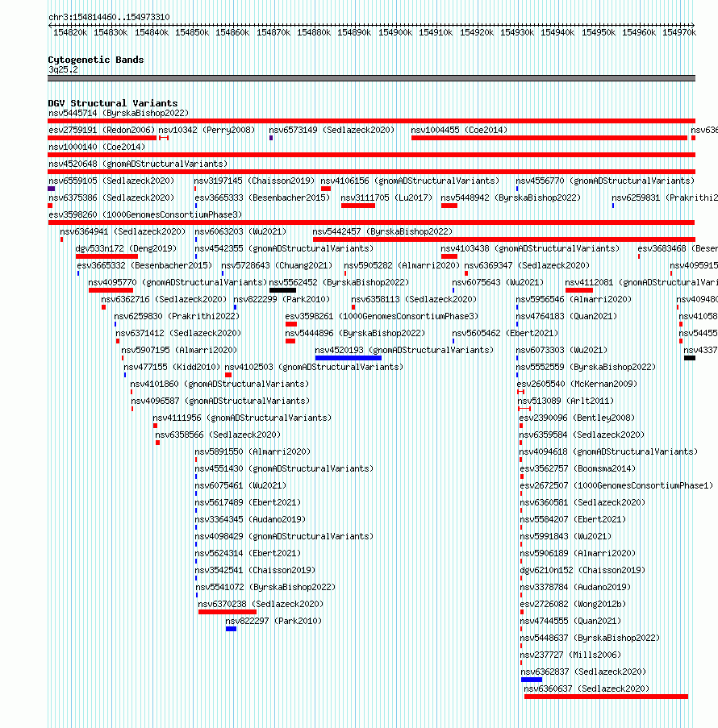Screen dimensions: 718x728
Task: Open the esv2759191 (Redon2006) variant
Action: (x=102, y=130)
